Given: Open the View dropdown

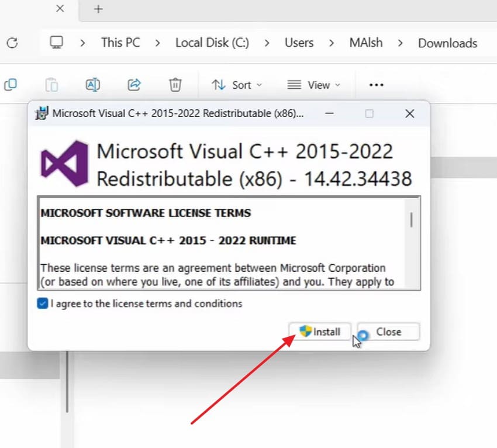Looking at the screenshot, I should (x=313, y=85).
